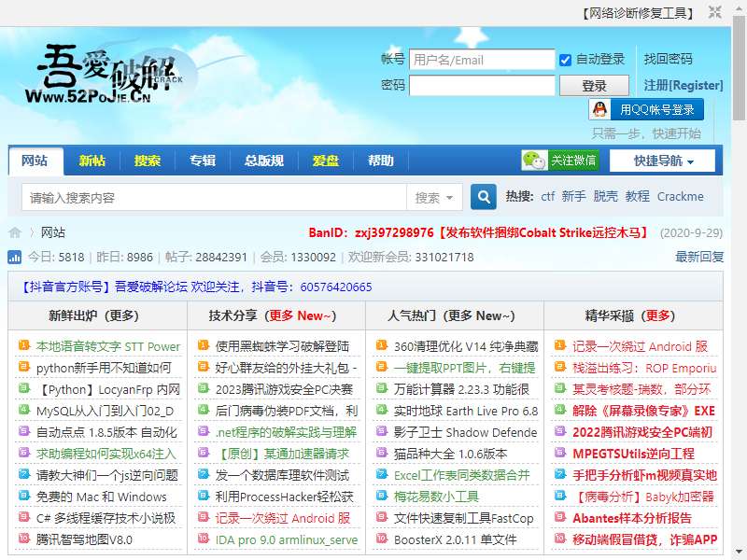Viewport: 747px width, 560px height.
Task: Click rank 3 icon beside LocyanFrp 内网
Action: (x=24, y=387)
